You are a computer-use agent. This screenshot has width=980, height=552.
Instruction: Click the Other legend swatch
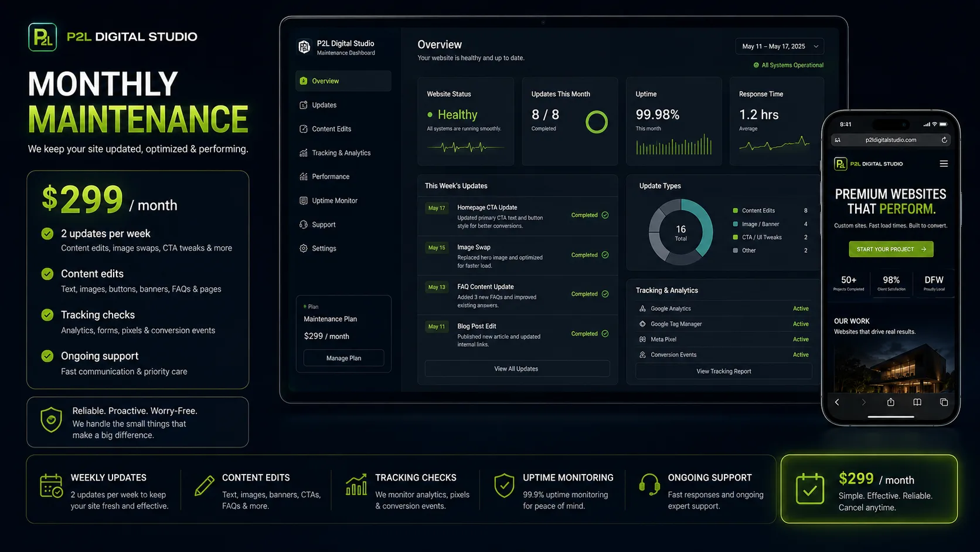(x=736, y=250)
